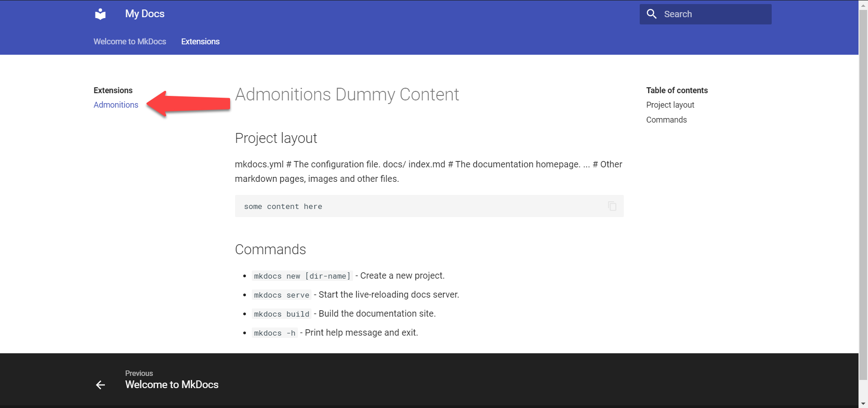Click the My Docs site title
868x408 pixels.
pos(145,14)
